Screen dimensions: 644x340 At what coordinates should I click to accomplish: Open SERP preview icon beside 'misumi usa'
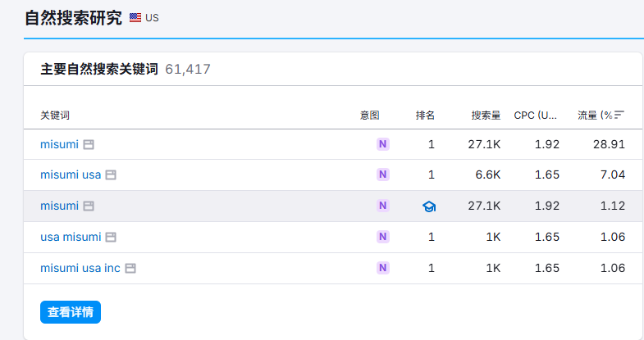pos(111,175)
